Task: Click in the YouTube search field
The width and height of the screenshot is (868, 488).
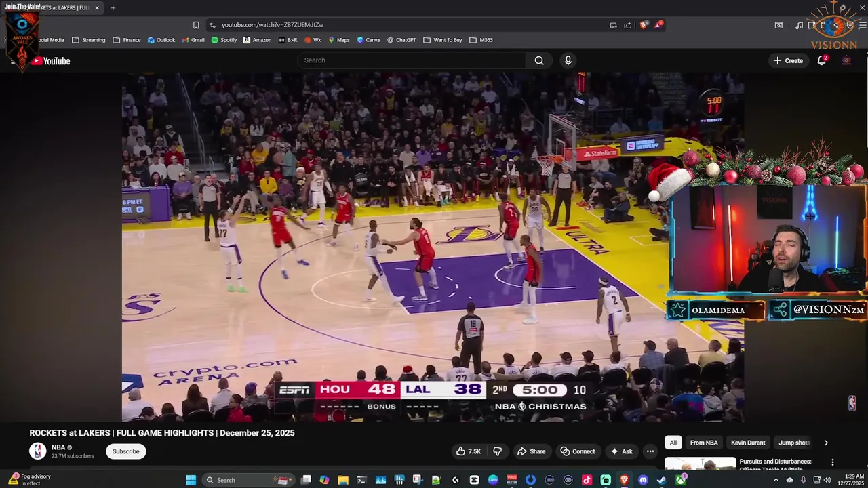Action: click(x=412, y=60)
